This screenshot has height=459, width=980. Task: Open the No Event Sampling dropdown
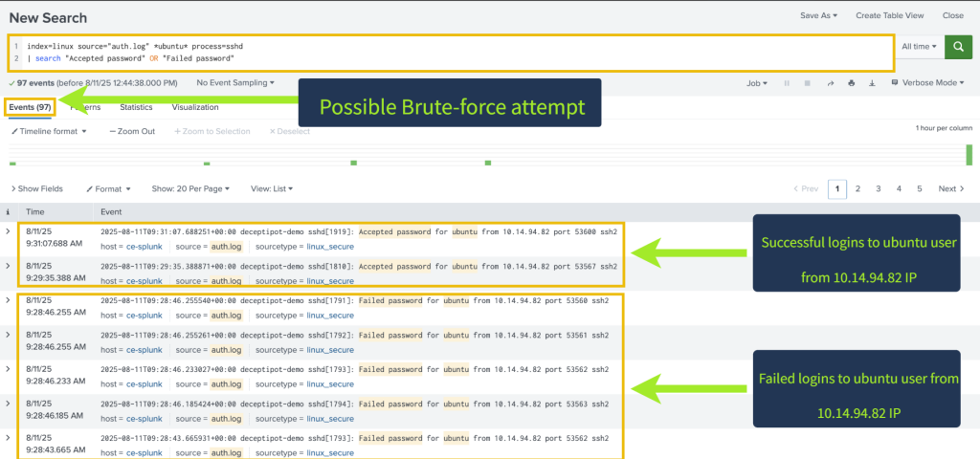(235, 83)
